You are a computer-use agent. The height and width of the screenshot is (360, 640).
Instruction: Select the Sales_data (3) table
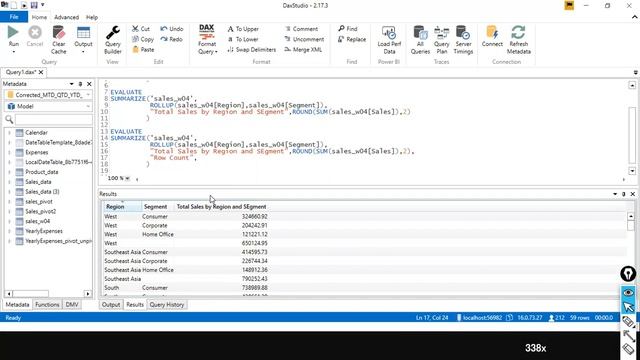coord(42,191)
